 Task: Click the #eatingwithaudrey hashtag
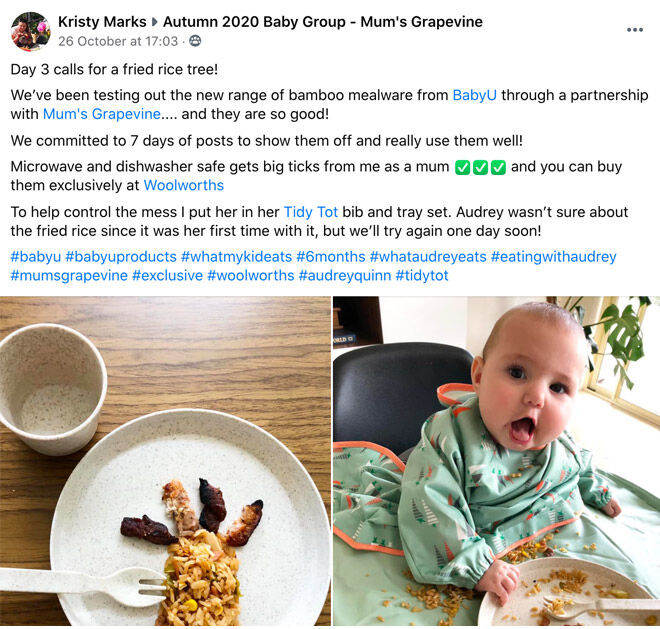(554, 256)
